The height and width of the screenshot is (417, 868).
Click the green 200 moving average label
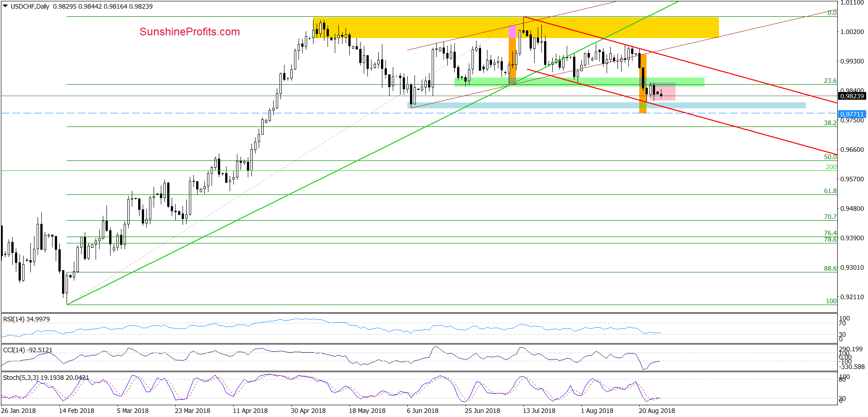831,167
